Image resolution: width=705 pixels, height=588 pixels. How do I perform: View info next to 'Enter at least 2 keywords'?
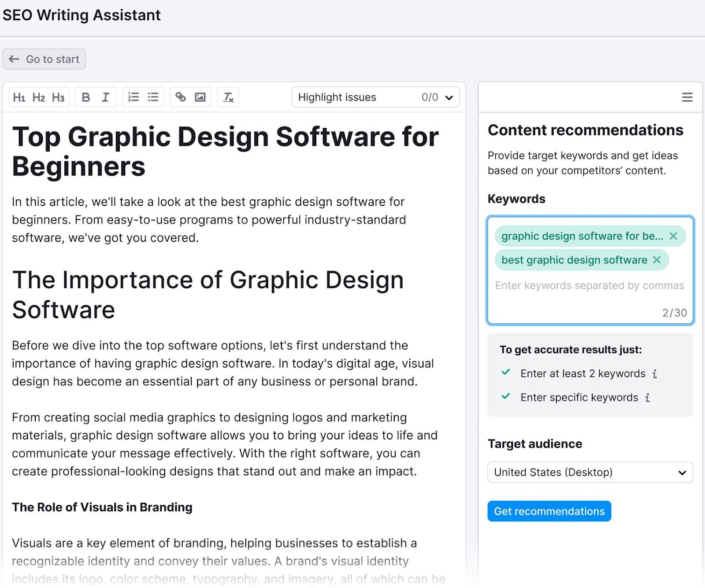655,373
